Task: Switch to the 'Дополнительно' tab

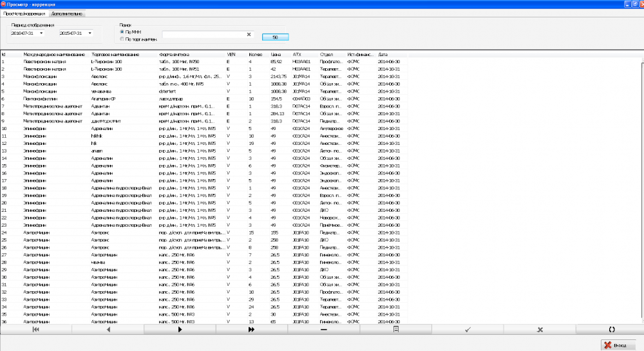Action: 66,14
